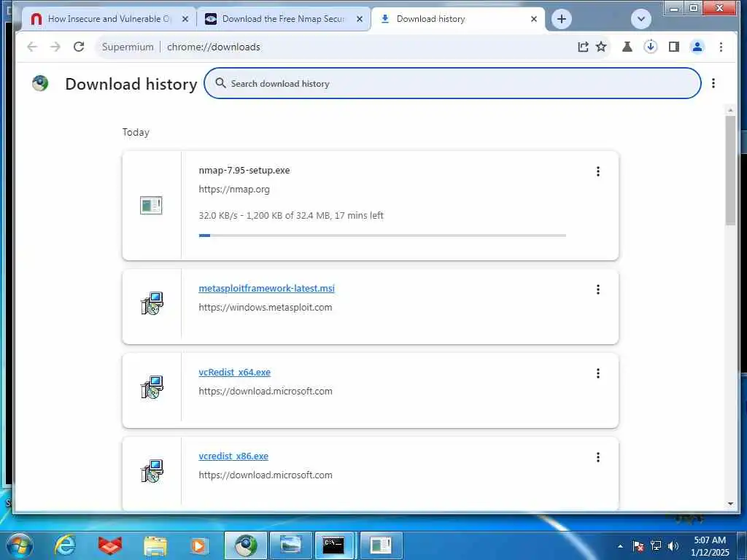747x560 pixels.
Task: Open more actions for vcRedist_x64.exe
Action: point(598,373)
